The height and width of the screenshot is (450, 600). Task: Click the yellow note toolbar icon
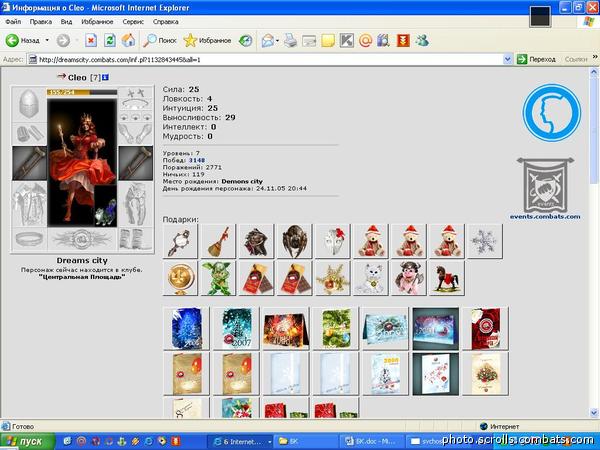pyautogui.click(x=328, y=41)
